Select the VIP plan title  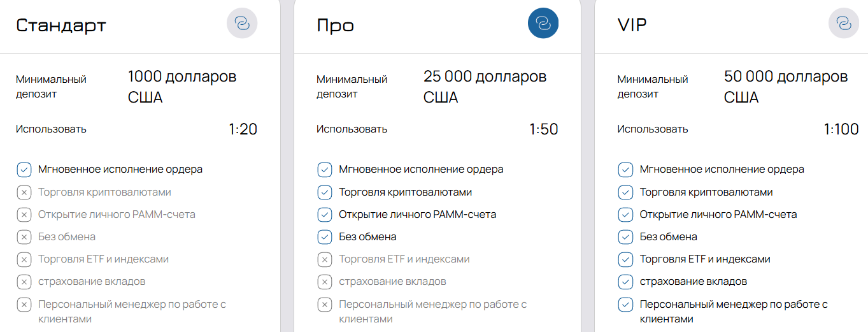point(632,25)
